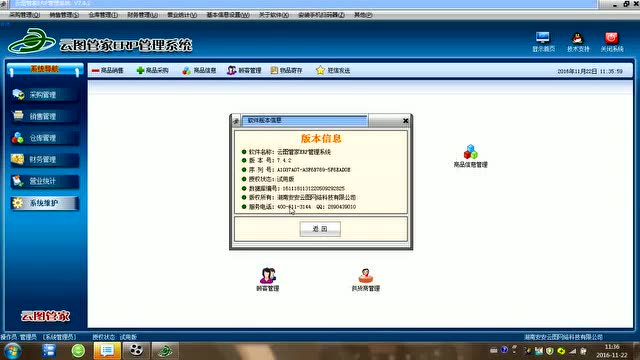640x360 pixels.
Task: Click the taskbar clock
Action: pyautogui.click(x=612, y=351)
